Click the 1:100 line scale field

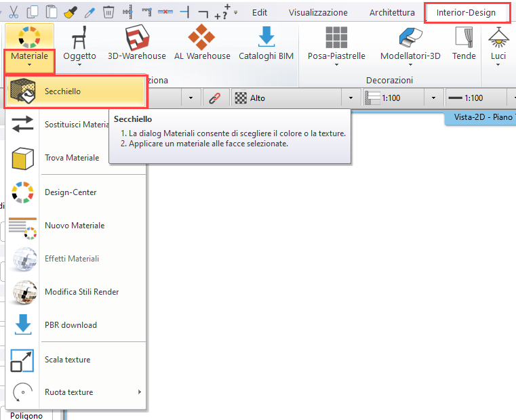(x=476, y=98)
